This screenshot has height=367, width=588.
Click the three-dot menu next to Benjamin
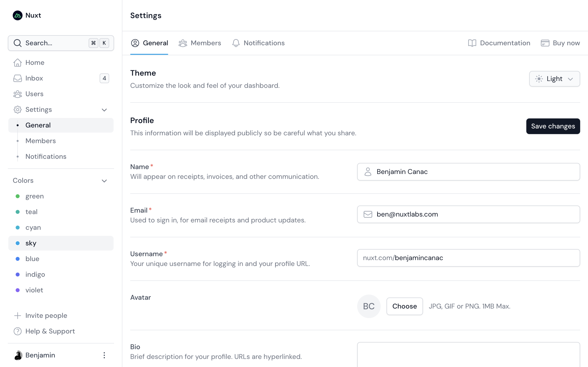point(104,355)
